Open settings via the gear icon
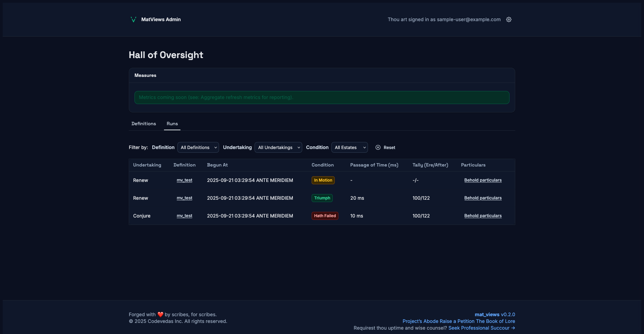 click(508, 19)
